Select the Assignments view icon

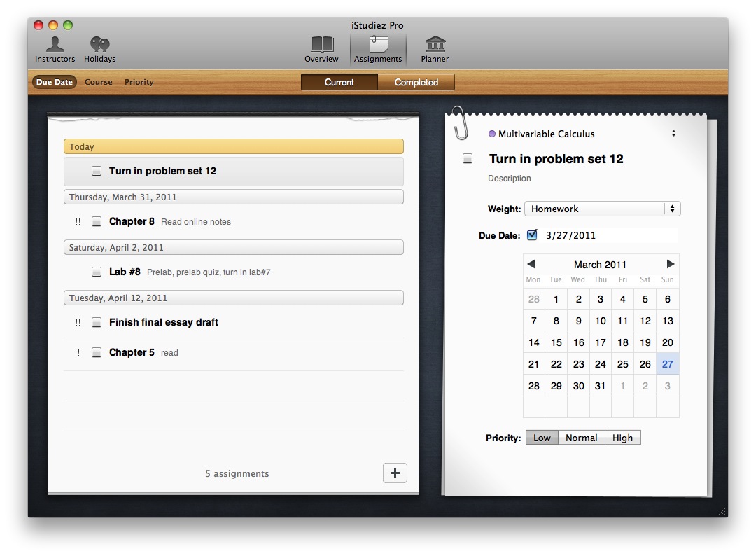click(377, 48)
